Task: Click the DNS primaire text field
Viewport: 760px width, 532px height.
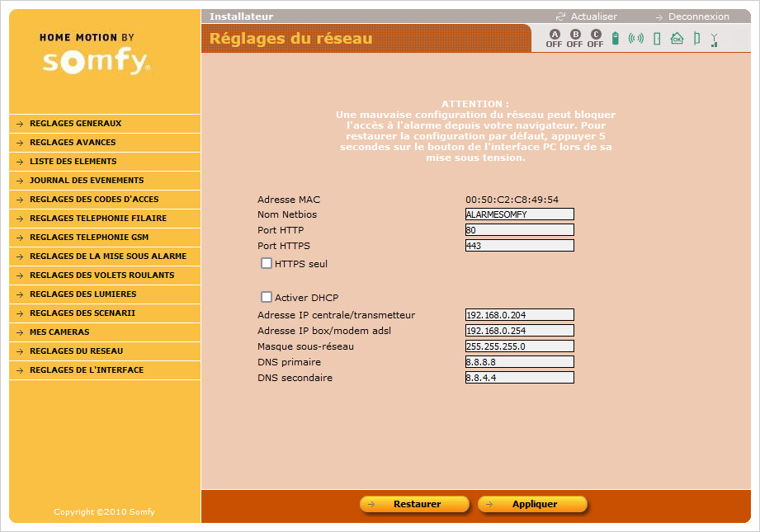Action: click(519, 362)
